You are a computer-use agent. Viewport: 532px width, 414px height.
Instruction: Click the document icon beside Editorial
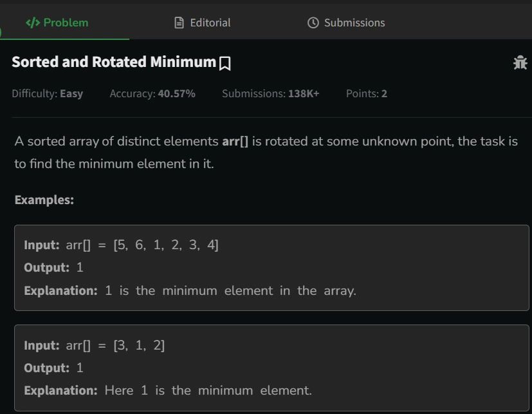tap(179, 23)
